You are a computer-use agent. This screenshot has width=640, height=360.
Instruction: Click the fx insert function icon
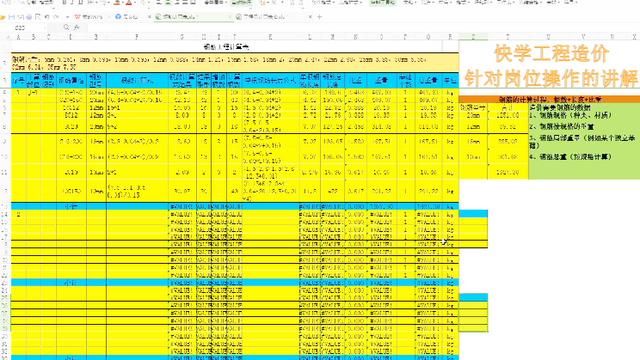point(76,27)
